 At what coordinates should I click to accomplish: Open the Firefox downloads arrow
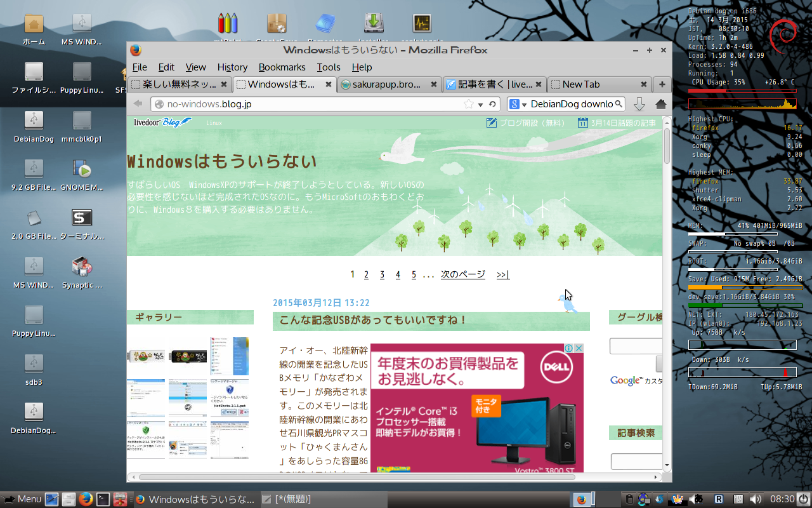[x=639, y=104]
